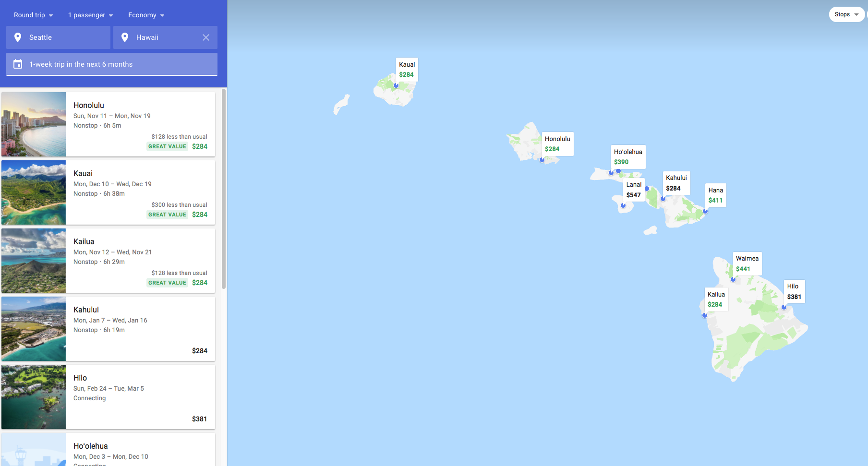Open the Stops filter dropdown
Viewport: 868px width, 466px height.
(x=846, y=14)
